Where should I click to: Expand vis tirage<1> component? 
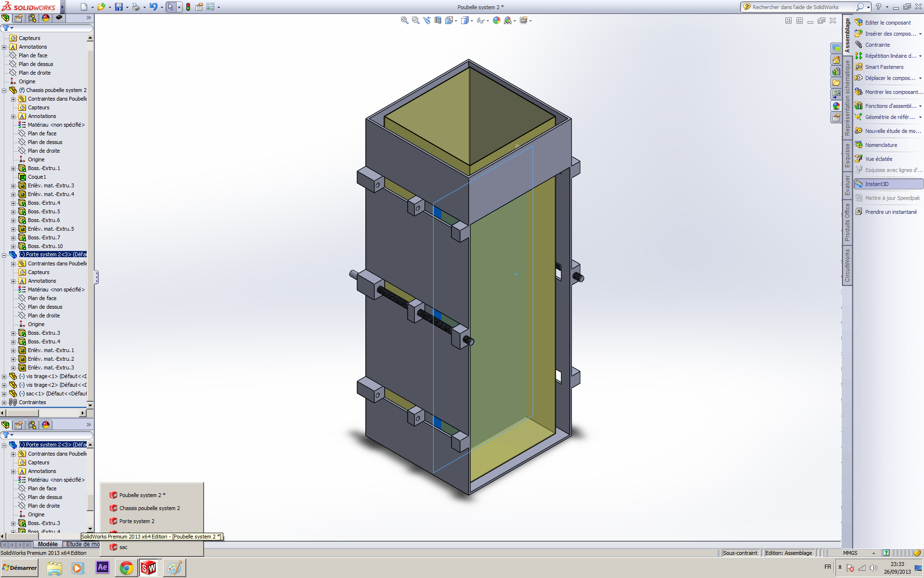pos(4,377)
